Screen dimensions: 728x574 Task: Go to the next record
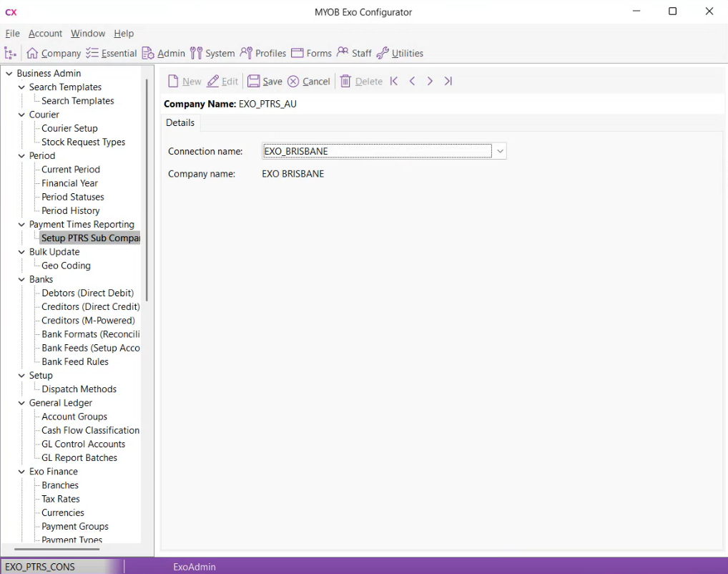pos(430,82)
